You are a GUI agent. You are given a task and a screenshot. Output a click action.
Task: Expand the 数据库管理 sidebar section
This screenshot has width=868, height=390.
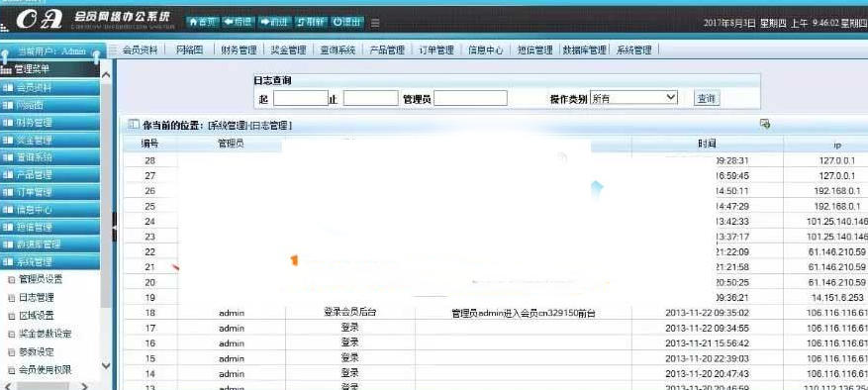tap(49, 244)
